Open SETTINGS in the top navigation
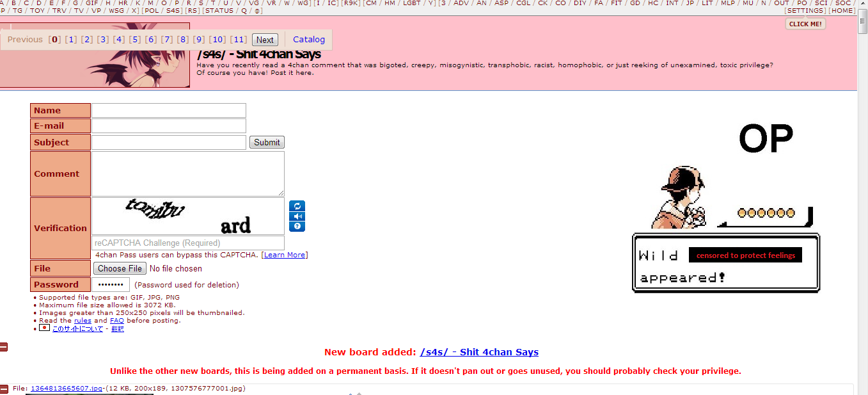The width and height of the screenshot is (868, 395). pos(805,11)
